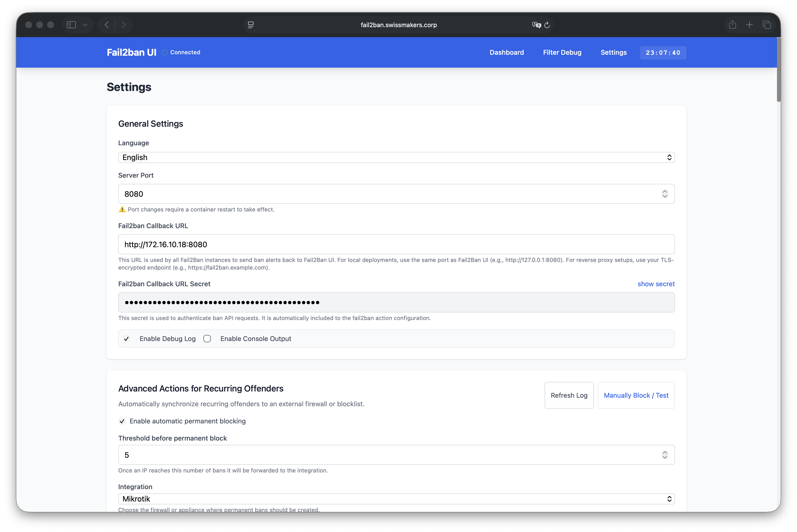Click the page reader icon in address bar
Image resolution: width=797 pixels, height=532 pixels.
pos(251,25)
